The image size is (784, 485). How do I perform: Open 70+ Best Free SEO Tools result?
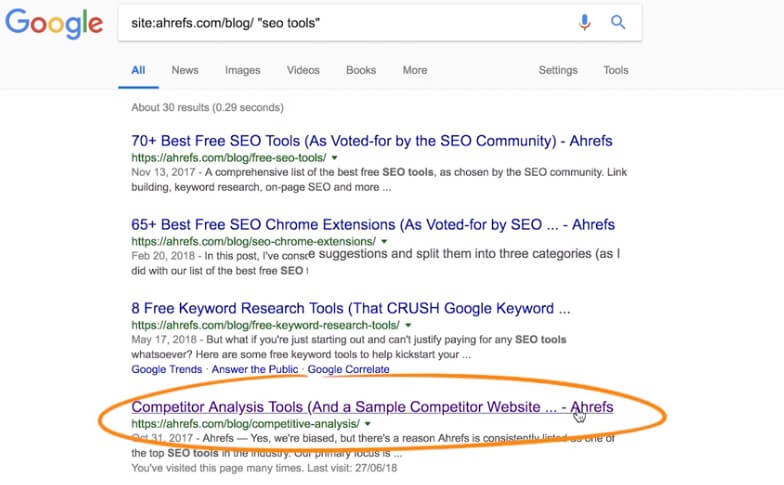(372, 141)
